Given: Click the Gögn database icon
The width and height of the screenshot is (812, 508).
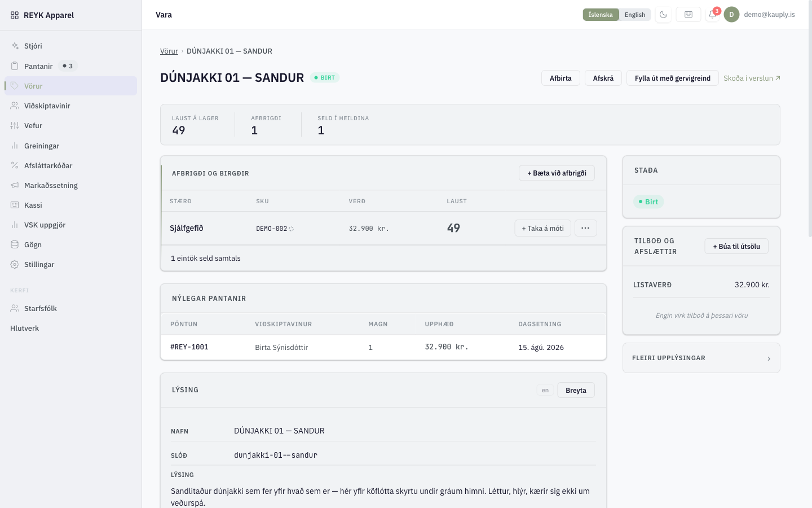Looking at the screenshot, I should (15, 244).
